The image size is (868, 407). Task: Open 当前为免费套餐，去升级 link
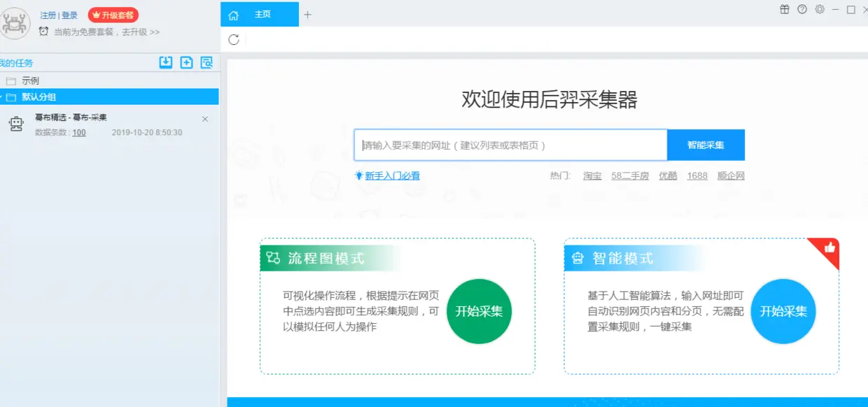point(106,32)
